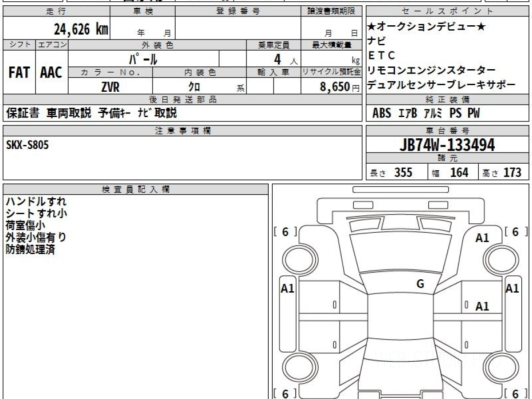The image size is (532, 399).
Task: Select the FAT shift value
Action: (19, 73)
